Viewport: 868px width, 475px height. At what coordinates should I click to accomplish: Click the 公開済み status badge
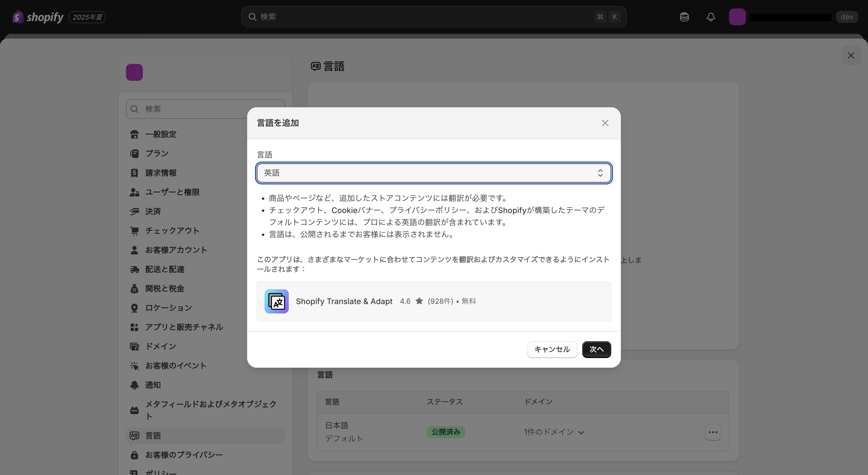click(x=446, y=432)
